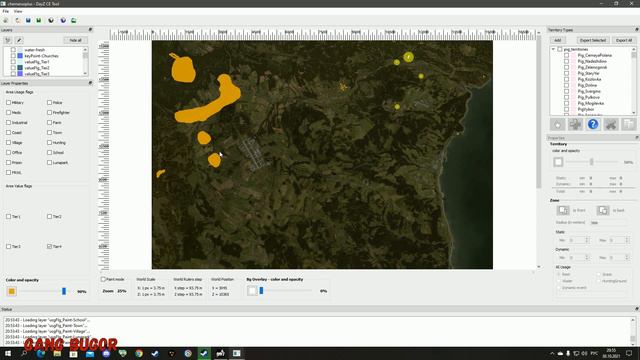Select the Pig_Nadezhdino territory row
This screenshot has height=360, width=640.
[x=592, y=61]
